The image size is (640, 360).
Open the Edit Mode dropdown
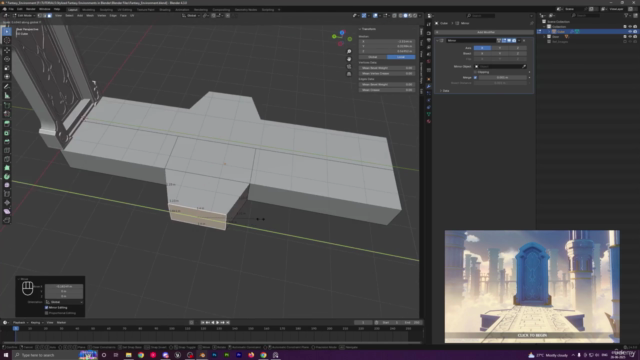pos(24,16)
